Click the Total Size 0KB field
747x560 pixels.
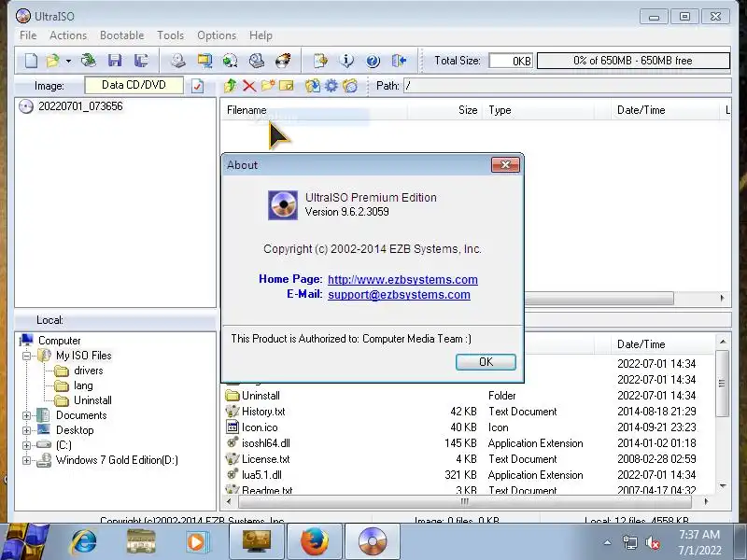click(511, 61)
